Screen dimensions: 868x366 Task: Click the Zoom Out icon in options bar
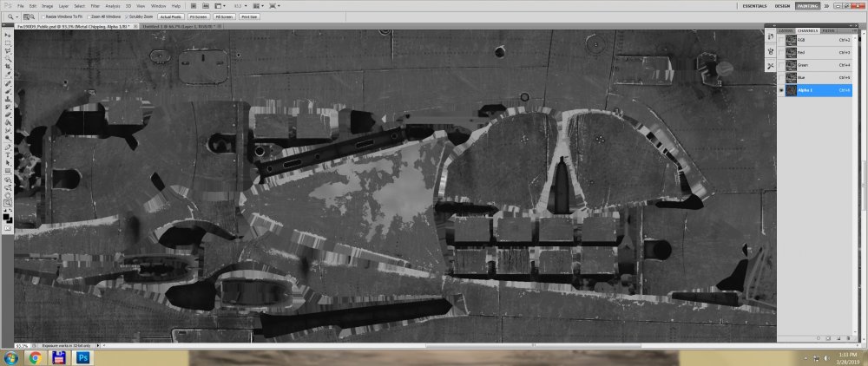(x=32, y=16)
